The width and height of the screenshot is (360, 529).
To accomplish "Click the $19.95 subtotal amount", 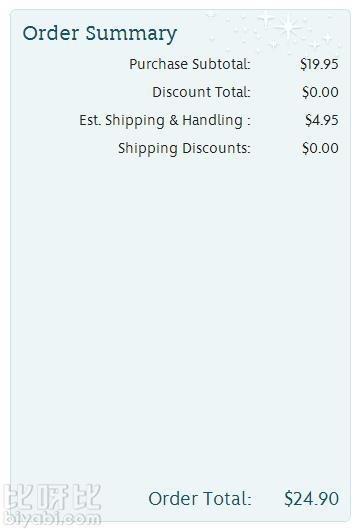I will point(319,64).
